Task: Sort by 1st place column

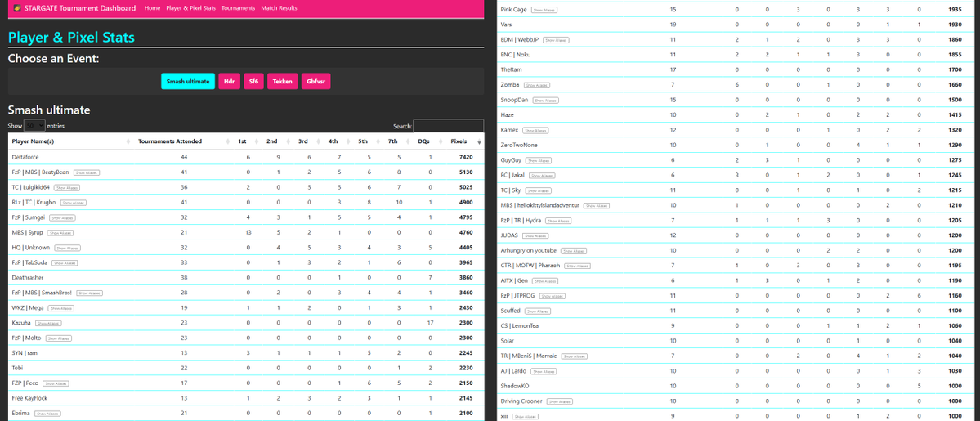Action: (x=242, y=141)
